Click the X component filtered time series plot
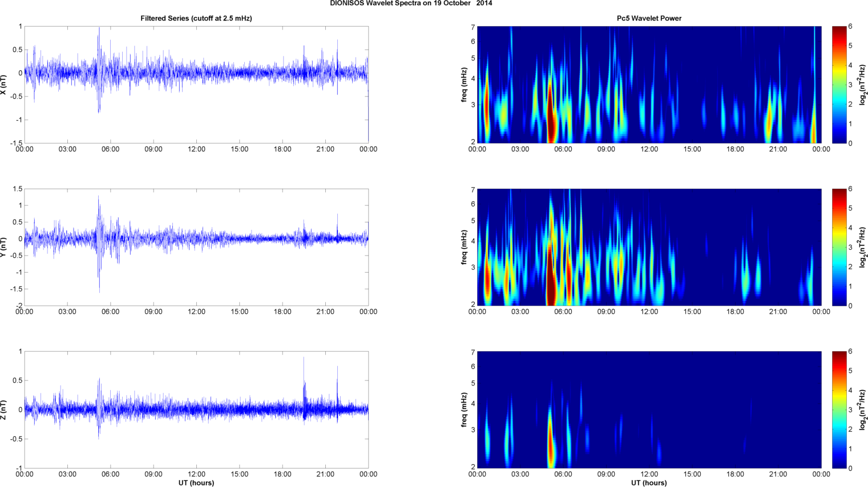The width and height of the screenshot is (868, 487). click(x=196, y=84)
